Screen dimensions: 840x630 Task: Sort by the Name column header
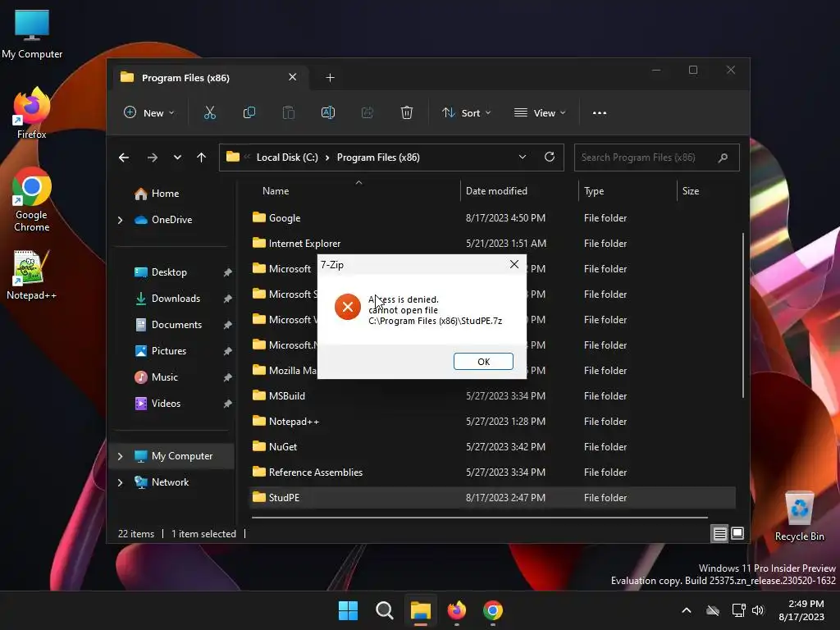point(276,191)
